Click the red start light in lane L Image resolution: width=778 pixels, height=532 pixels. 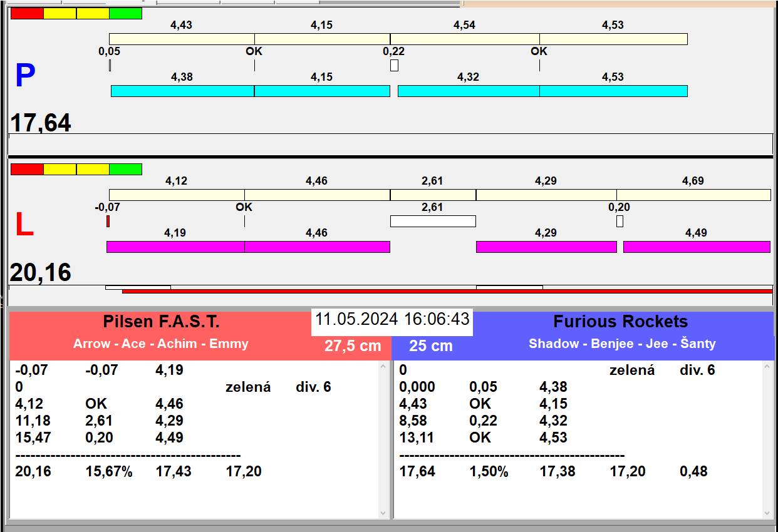pyautogui.click(x=27, y=169)
